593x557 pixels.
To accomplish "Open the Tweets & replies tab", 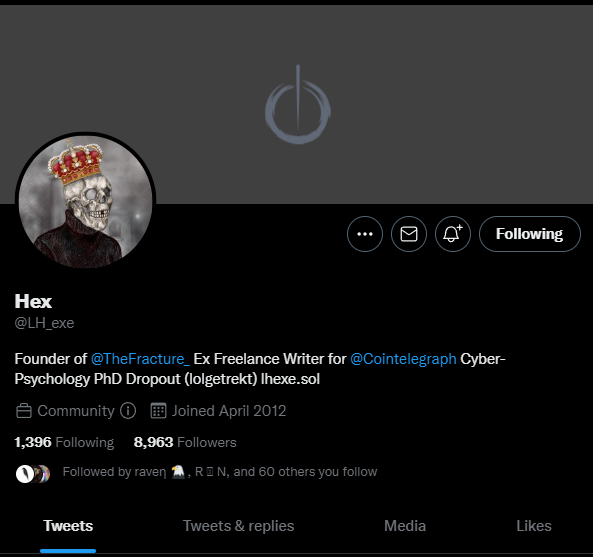I will pyautogui.click(x=239, y=526).
